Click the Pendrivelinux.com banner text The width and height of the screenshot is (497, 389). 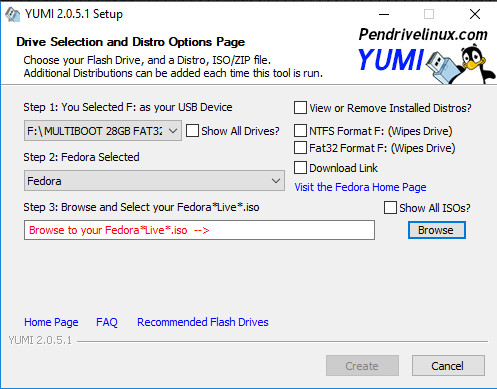pos(423,34)
